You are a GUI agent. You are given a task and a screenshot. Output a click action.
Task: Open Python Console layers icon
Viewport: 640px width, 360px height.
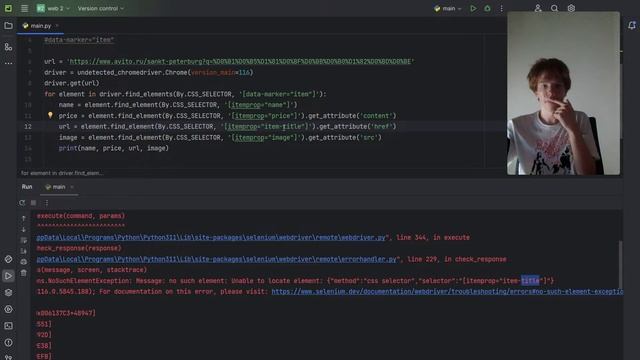(8, 293)
